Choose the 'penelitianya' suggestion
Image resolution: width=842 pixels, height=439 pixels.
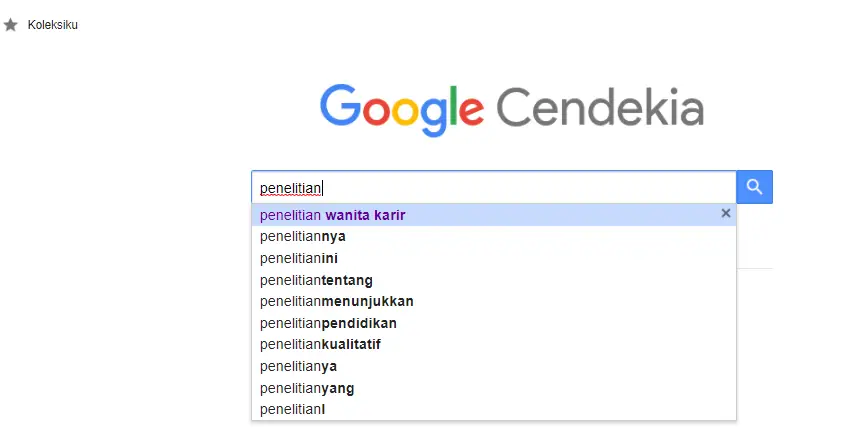click(x=298, y=366)
